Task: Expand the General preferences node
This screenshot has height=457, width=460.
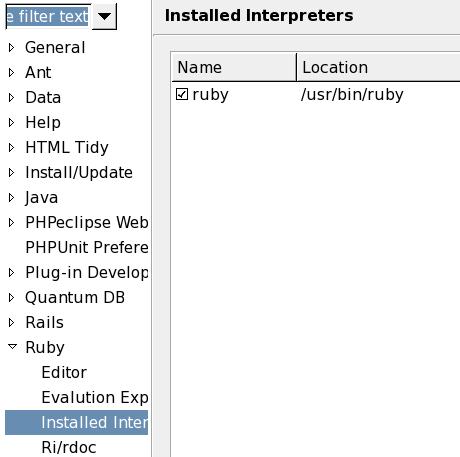Action: click(11, 48)
